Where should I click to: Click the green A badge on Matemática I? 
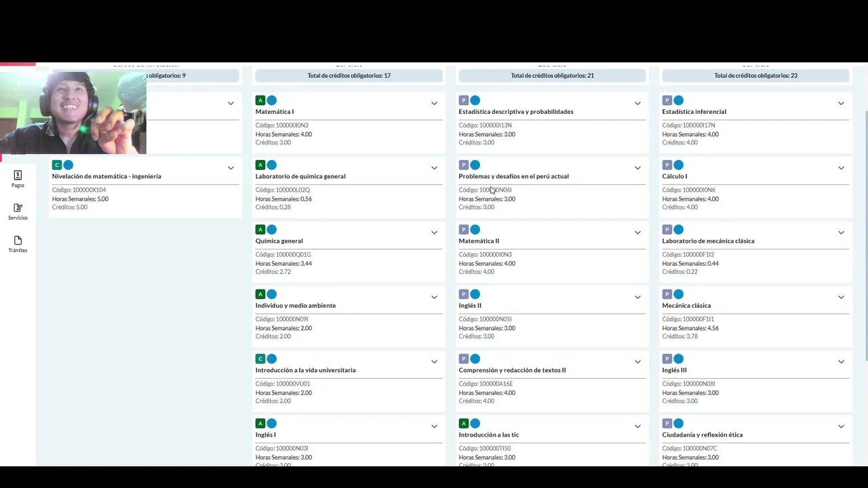pyautogui.click(x=260, y=100)
